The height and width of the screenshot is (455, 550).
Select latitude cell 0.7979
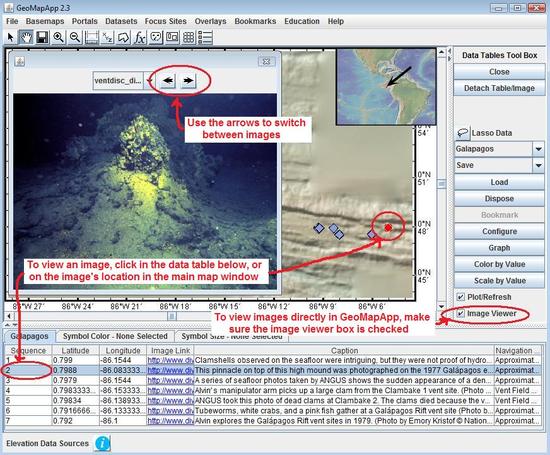[75, 381]
